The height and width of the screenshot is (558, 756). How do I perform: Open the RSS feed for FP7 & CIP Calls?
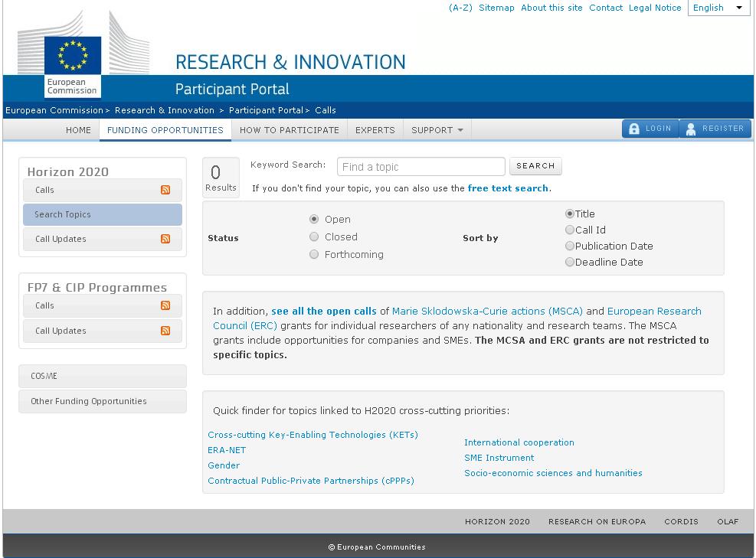165,305
